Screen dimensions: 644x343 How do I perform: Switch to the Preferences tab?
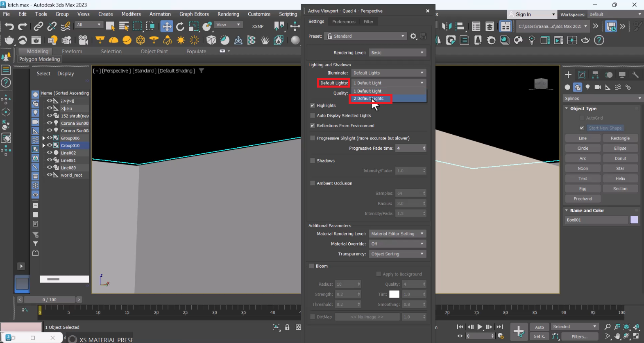click(344, 22)
